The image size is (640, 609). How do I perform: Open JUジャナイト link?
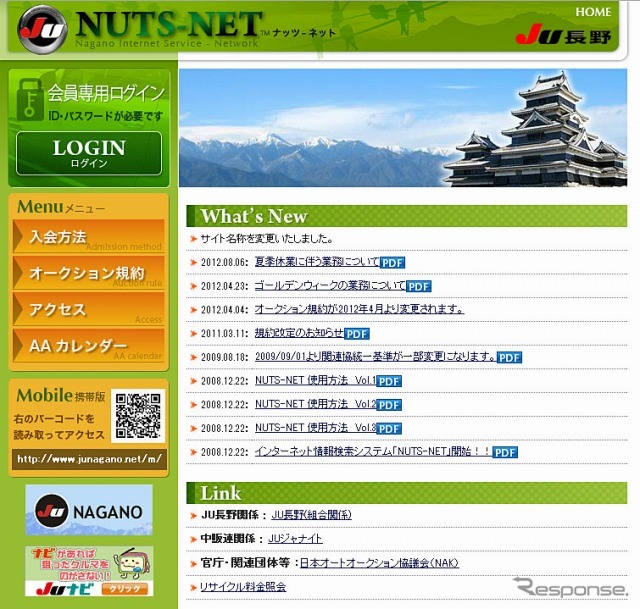point(295,538)
